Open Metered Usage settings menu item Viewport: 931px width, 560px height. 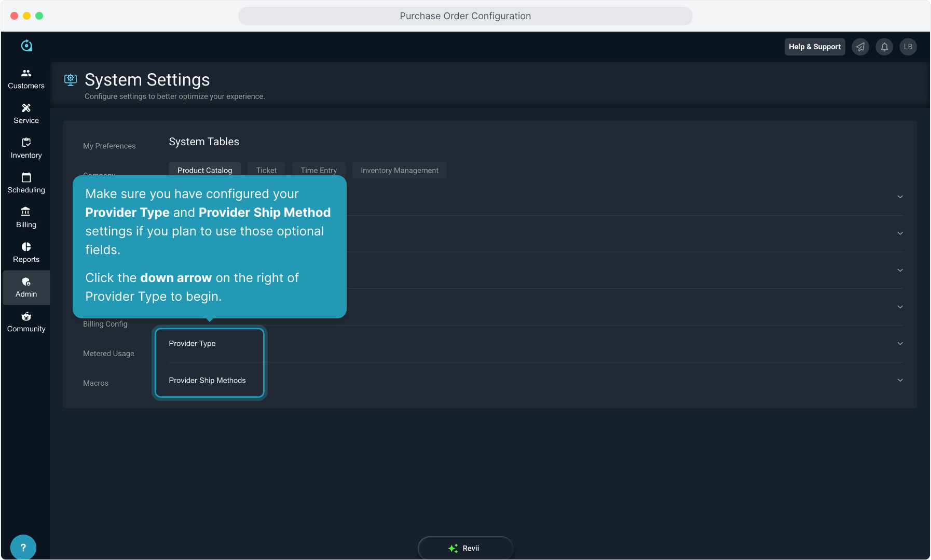point(108,354)
